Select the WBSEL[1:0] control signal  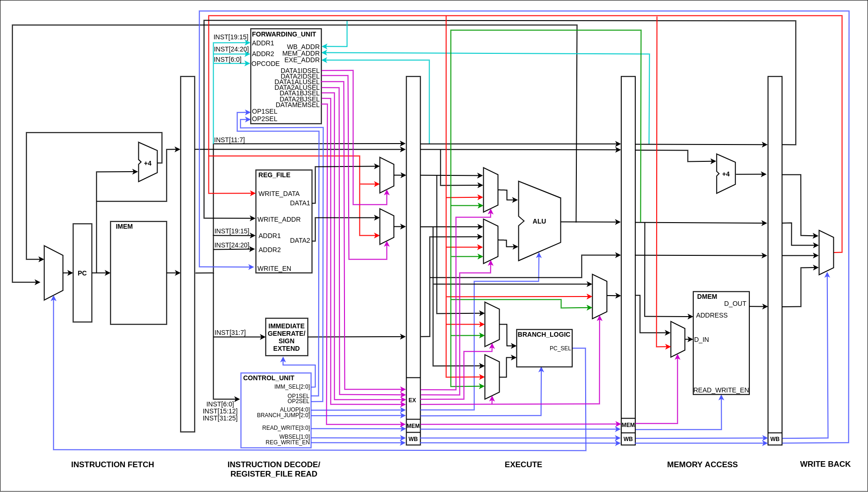tap(294, 437)
